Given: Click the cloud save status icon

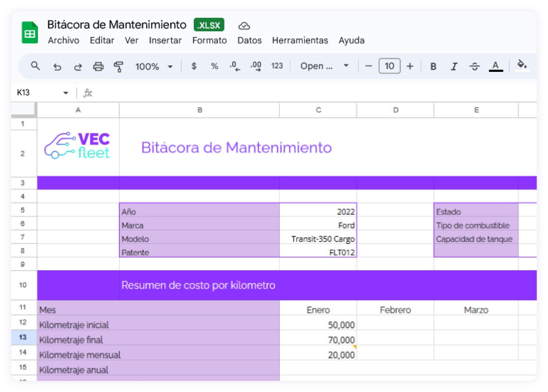Looking at the screenshot, I should click(x=244, y=26).
